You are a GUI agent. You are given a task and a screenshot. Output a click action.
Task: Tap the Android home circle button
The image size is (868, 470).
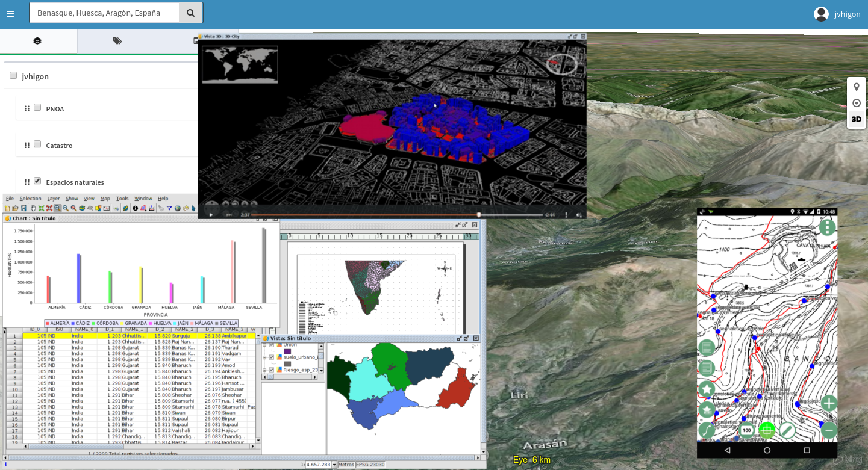click(767, 450)
